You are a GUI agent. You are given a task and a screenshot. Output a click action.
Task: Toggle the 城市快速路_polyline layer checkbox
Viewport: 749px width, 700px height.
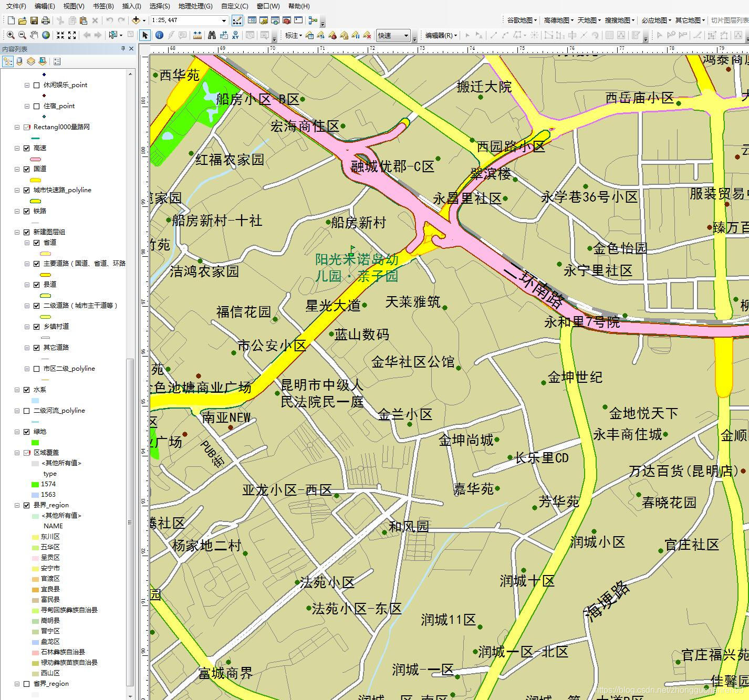coord(27,190)
